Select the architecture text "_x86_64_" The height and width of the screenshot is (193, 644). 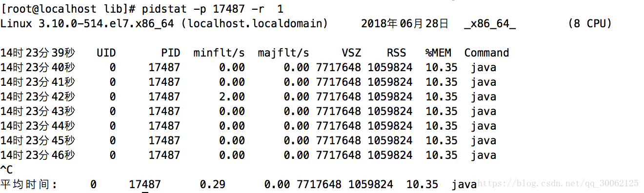click(x=490, y=23)
